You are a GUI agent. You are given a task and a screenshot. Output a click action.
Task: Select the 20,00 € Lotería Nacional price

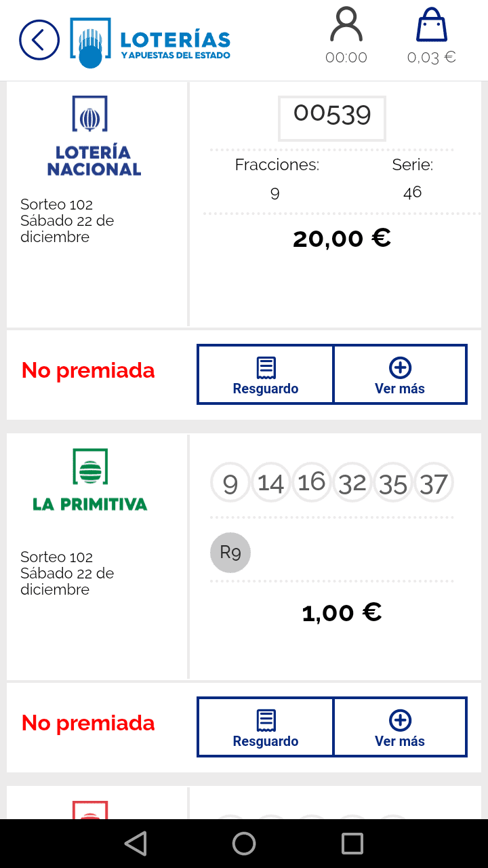point(342,239)
